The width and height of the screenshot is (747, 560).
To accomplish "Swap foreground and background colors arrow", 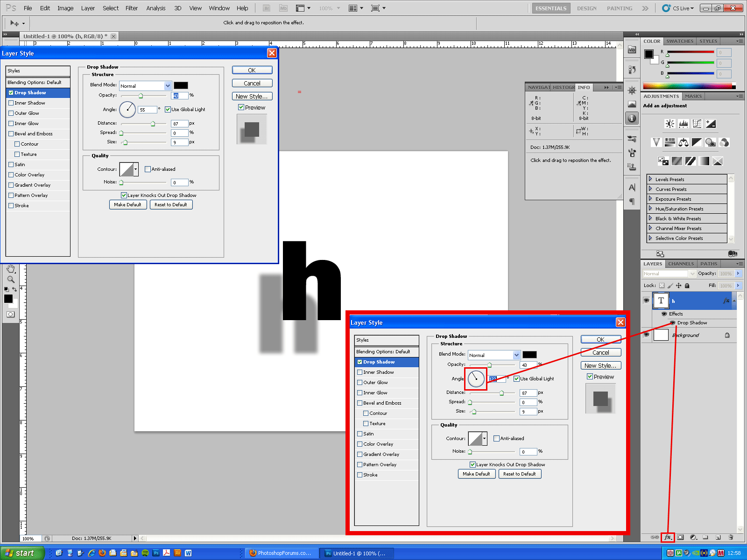I will [14, 289].
